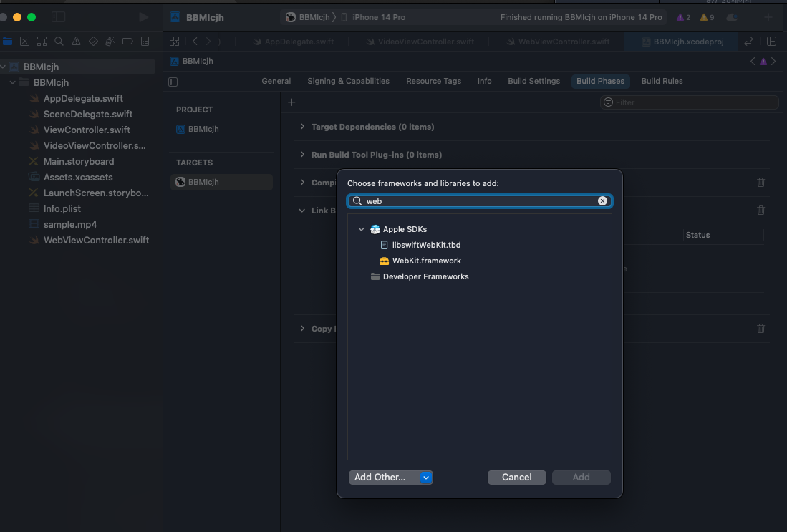Open the WebViewController.swift editor tab
The width and height of the screenshot is (787, 532).
click(x=558, y=42)
